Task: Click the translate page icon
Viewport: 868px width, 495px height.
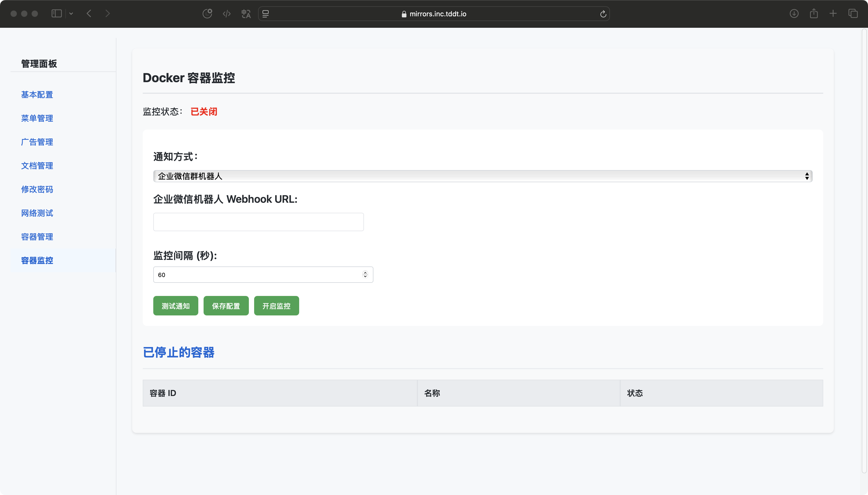Action: click(x=246, y=14)
